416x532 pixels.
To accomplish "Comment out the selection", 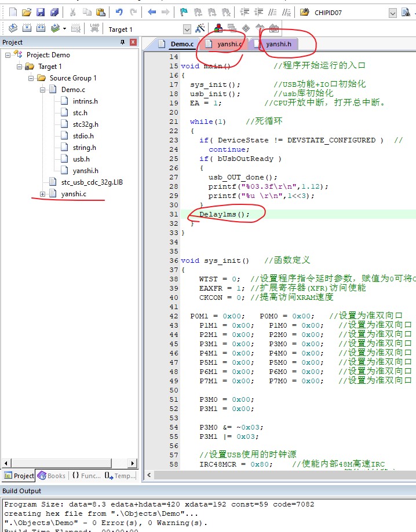I will (272, 13).
